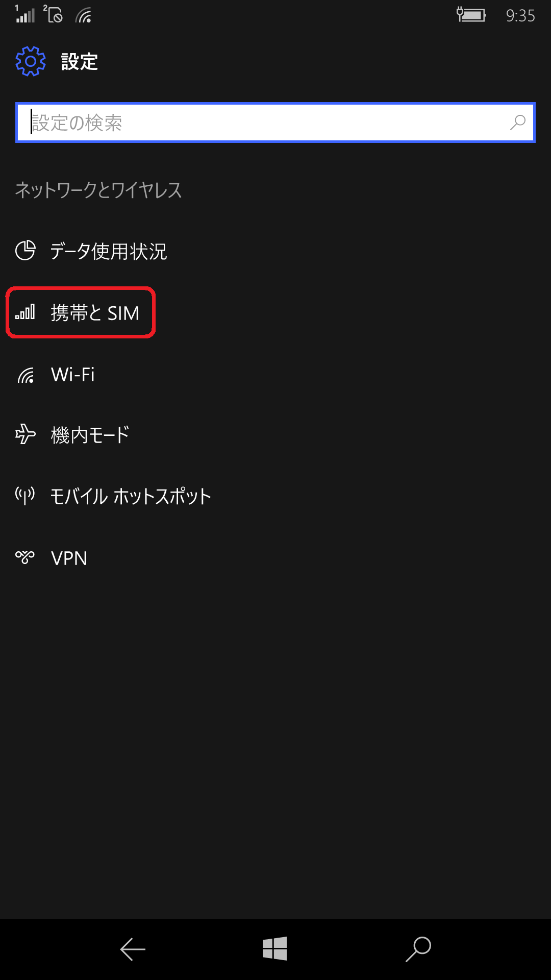The height and width of the screenshot is (980, 551).
Task: Tap the SIM 1 signal strength status icon
Action: [x=24, y=14]
